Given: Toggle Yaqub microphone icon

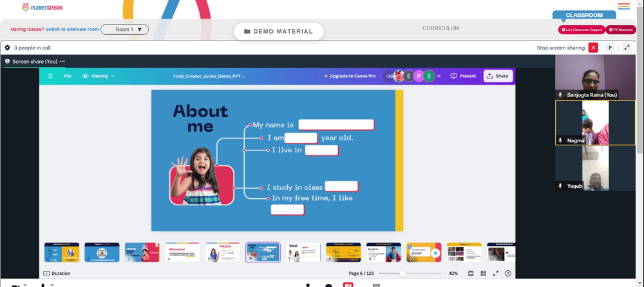Looking at the screenshot, I should (560, 186).
